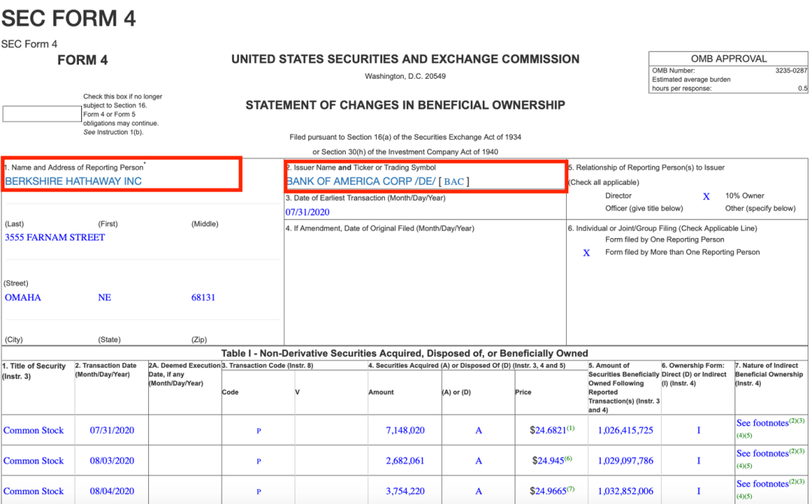Click footnote (6) beside the $24.945 price
The width and height of the screenshot is (812, 504).
point(568,457)
